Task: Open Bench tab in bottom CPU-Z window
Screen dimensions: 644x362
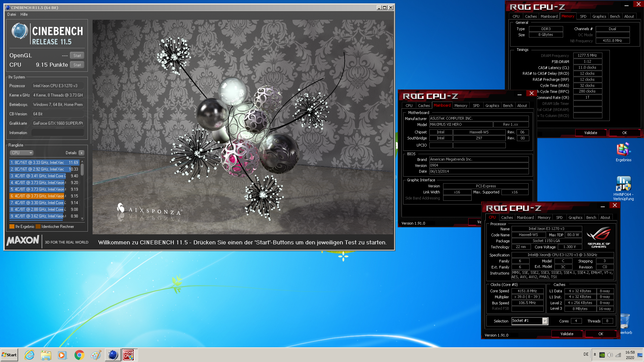Action: coord(591,218)
